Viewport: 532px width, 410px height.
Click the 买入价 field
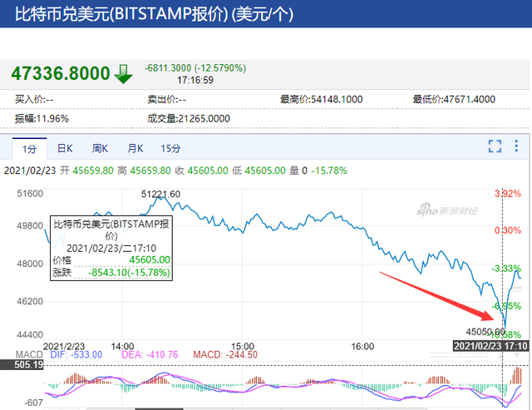coord(34,100)
